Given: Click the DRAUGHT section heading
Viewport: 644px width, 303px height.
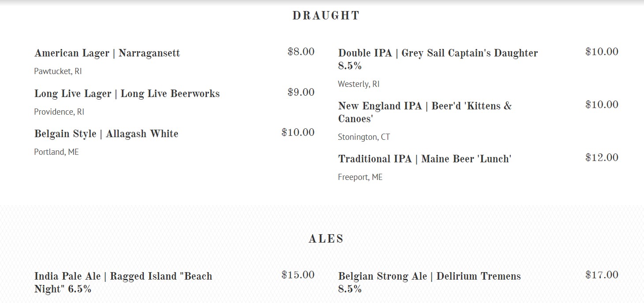Looking at the screenshot, I should click(x=326, y=16).
